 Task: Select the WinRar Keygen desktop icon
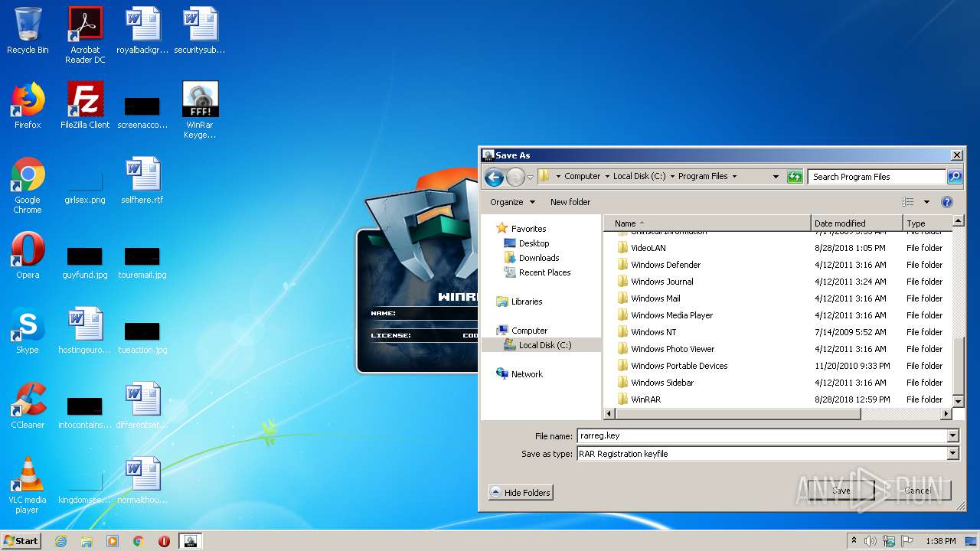tap(200, 110)
